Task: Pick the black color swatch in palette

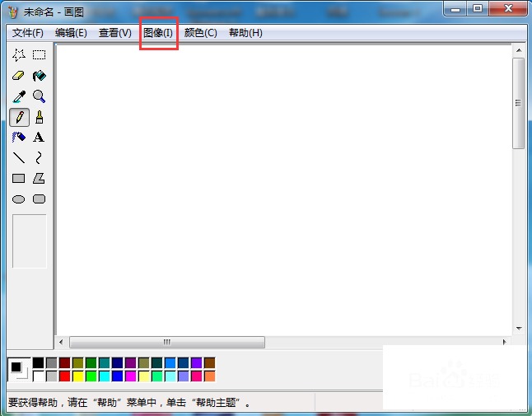Action: click(x=39, y=362)
